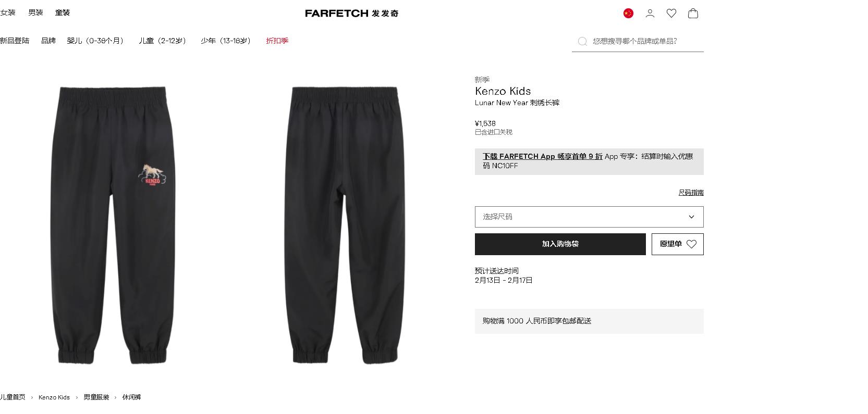View the front pants product image
This screenshot has width=868, height=414.
(113, 225)
